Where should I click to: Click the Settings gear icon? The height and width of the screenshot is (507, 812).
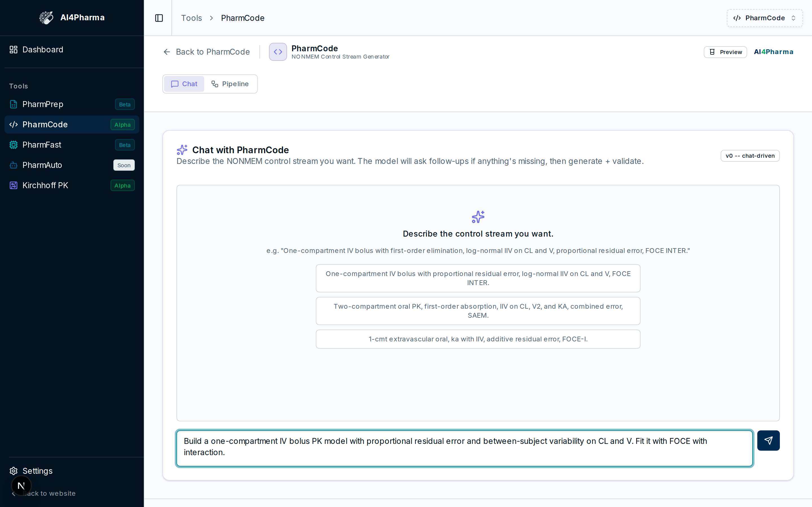point(14,471)
